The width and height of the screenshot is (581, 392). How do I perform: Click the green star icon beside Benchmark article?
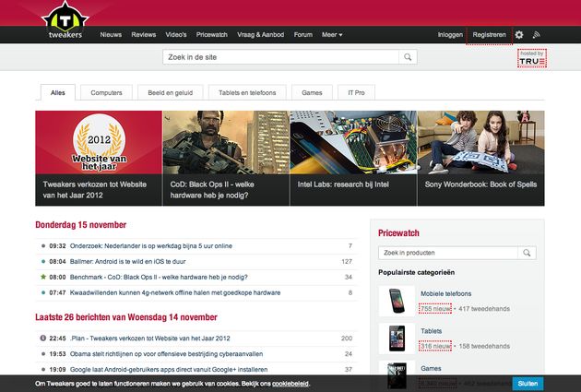pyautogui.click(x=43, y=277)
